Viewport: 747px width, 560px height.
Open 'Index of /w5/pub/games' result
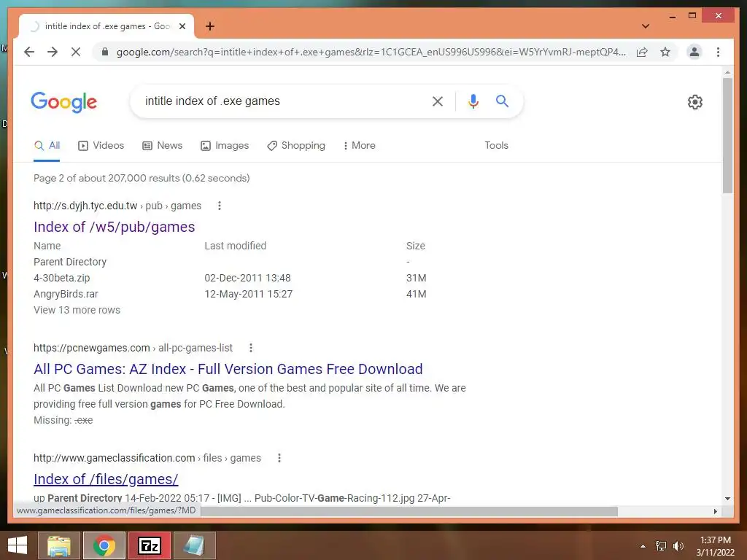click(x=115, y=227)
